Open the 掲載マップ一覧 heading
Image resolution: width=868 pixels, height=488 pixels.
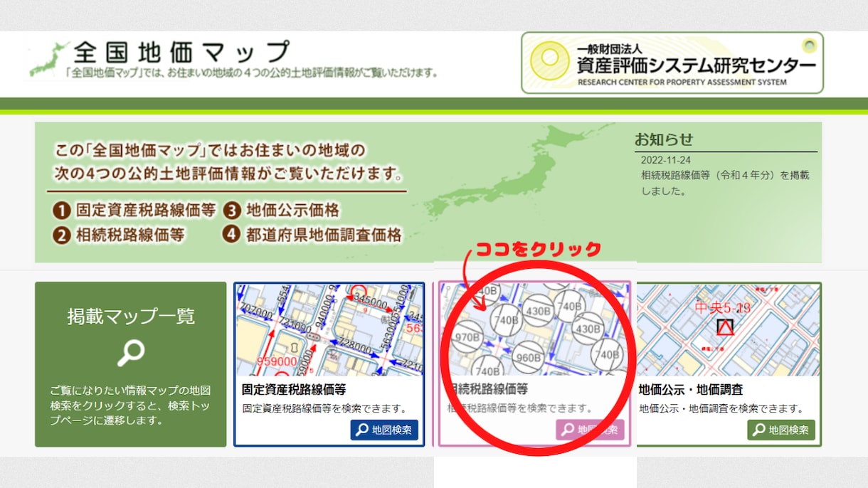tap(131, 316)
